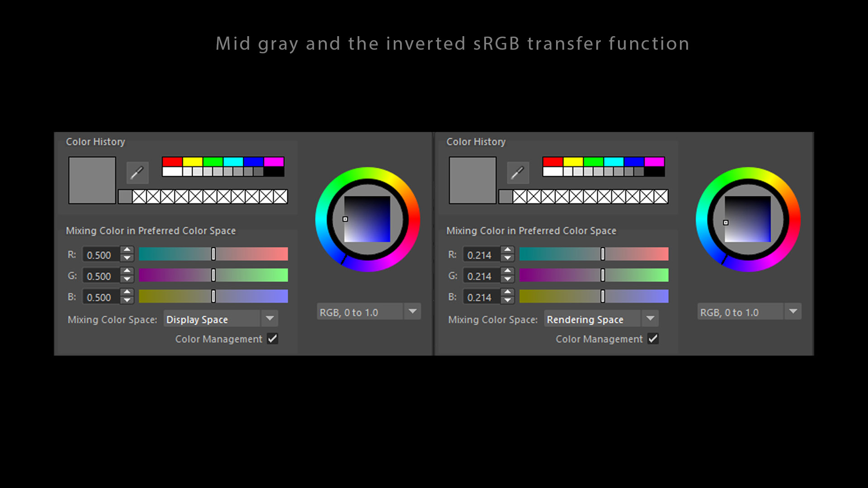Select yellow swatch in right panel palette
The height and width of the screenshot is (488, 868).
click(x=573, y=162)
